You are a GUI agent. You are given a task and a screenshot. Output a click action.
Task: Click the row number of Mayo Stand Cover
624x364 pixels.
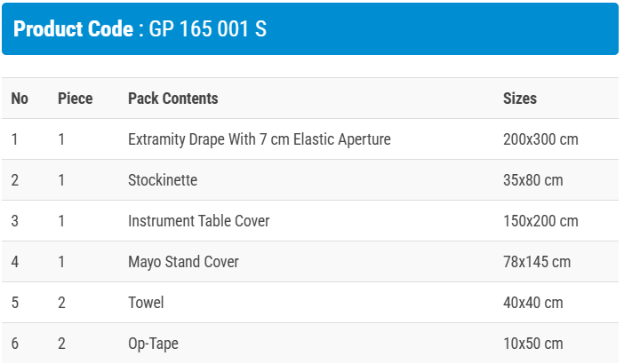click(x=15, y=262)
